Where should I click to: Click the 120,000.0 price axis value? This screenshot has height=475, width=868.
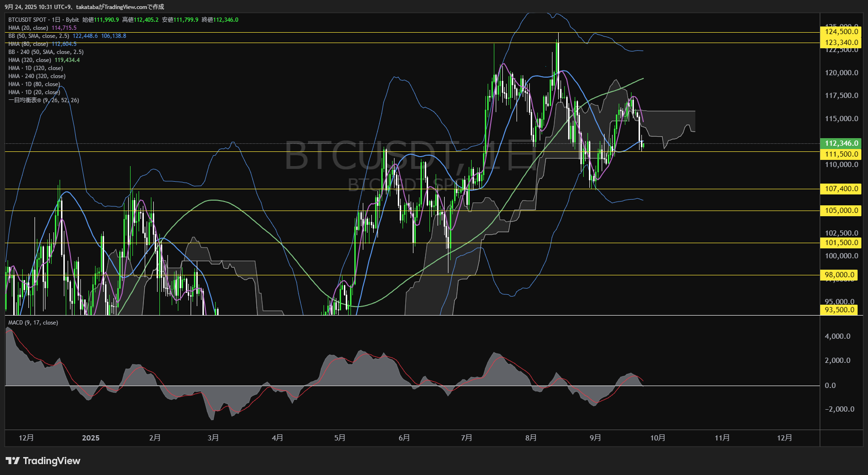click(842, 73)
